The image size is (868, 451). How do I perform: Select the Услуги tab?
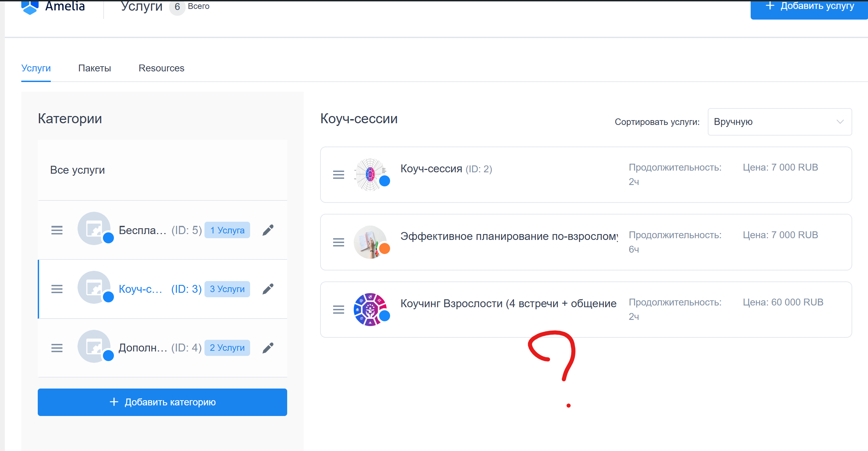coord(36,68)
